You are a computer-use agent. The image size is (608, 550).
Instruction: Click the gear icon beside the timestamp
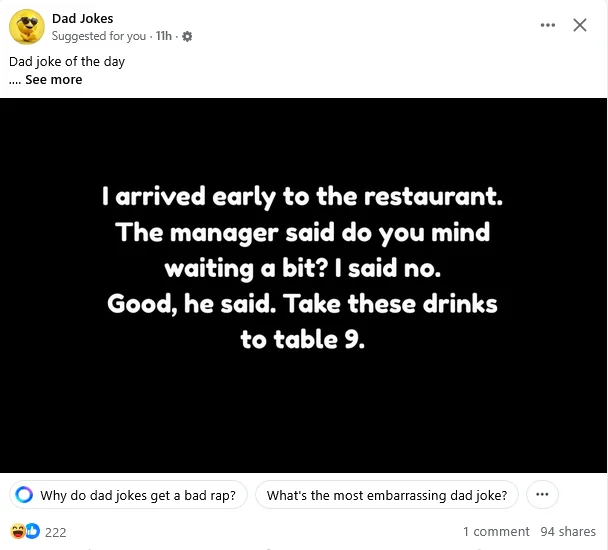click(187, 37)
